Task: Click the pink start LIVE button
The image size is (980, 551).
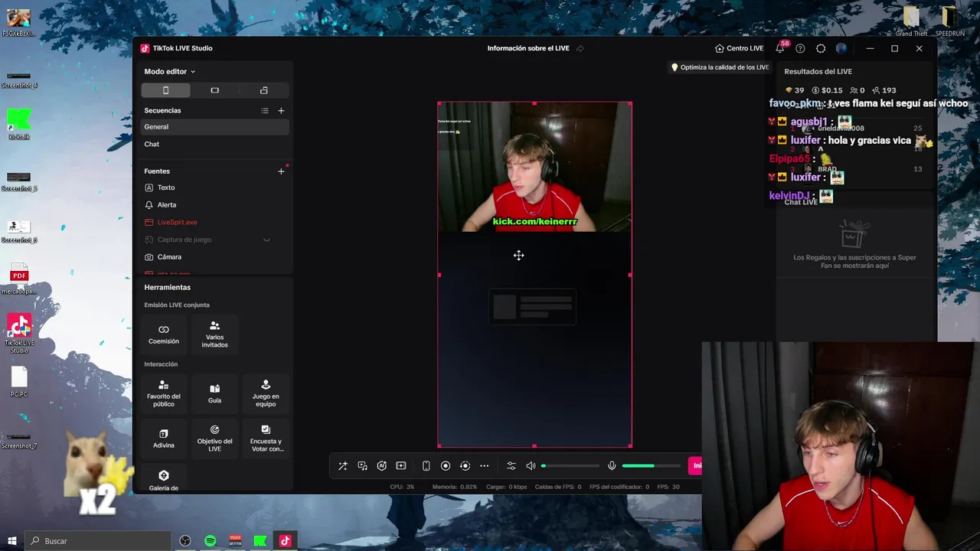Action: coord(695,466)
